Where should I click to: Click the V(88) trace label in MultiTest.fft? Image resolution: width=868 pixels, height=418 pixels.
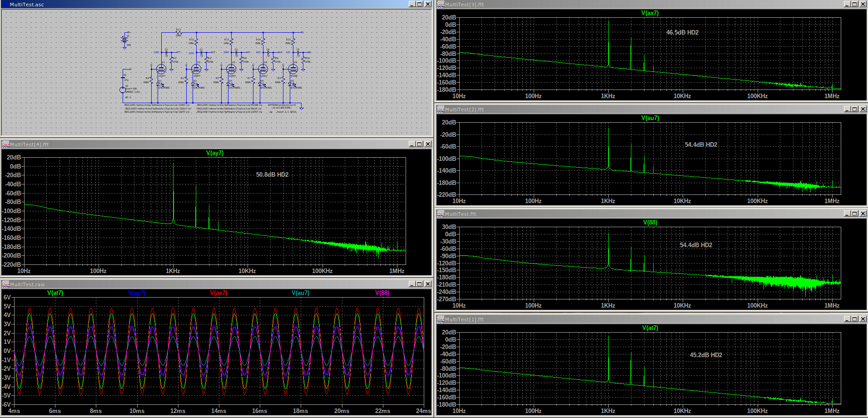tap(650, 223)
